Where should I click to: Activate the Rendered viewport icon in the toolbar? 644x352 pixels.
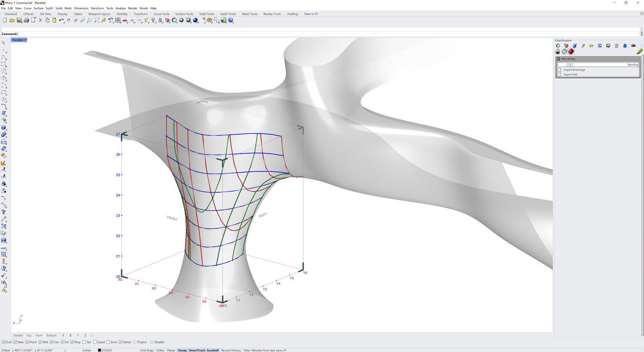click(x=195, y=20)
